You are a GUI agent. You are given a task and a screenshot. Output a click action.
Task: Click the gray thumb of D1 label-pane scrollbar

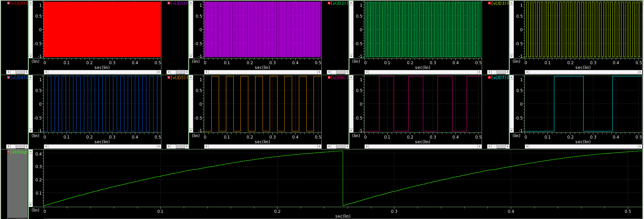pyautogui.click(x=180, y=72)
